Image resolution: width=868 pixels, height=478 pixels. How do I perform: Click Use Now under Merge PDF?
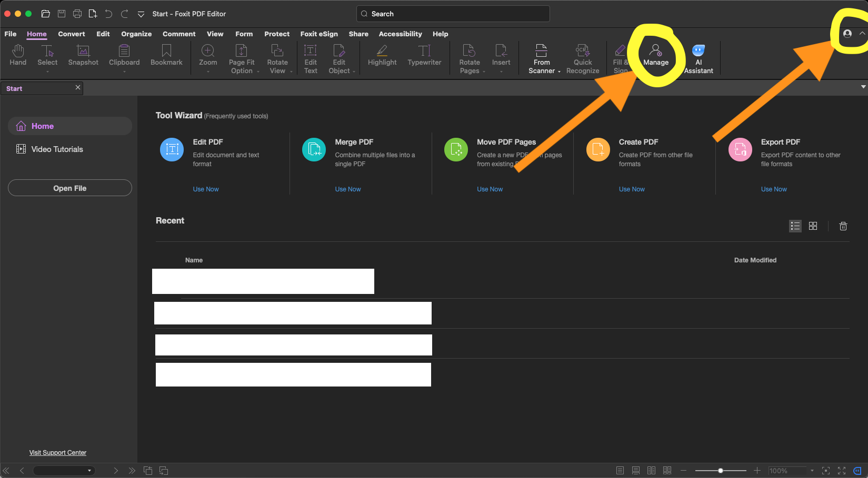pyautogui.click(x=348, y=189)
